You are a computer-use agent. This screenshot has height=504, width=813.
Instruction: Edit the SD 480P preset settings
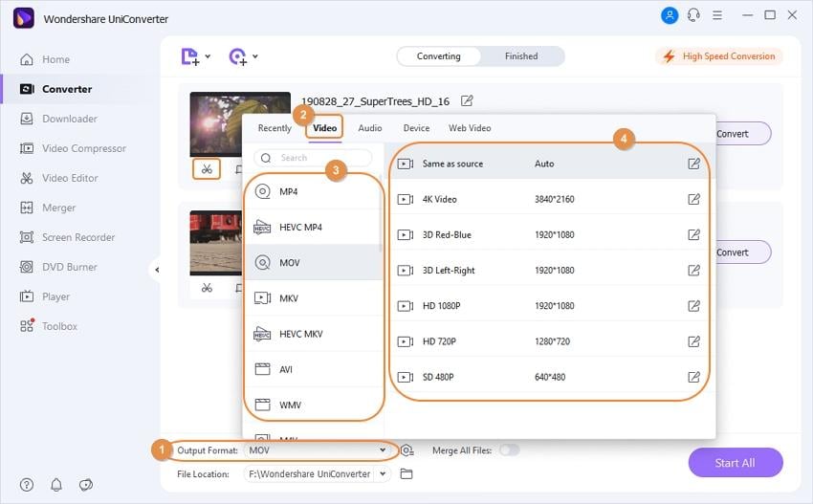tap(693, 377)
